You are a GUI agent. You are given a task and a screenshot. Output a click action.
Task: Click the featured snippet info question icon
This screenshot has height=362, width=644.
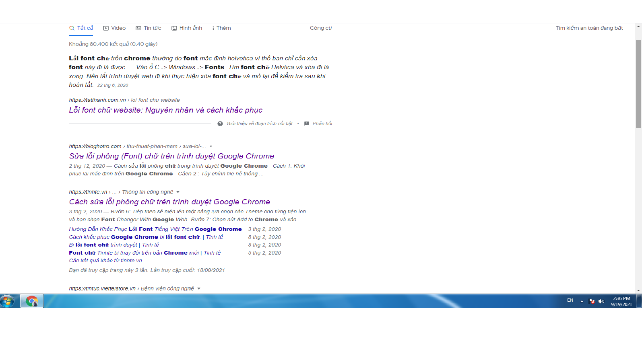220,123
